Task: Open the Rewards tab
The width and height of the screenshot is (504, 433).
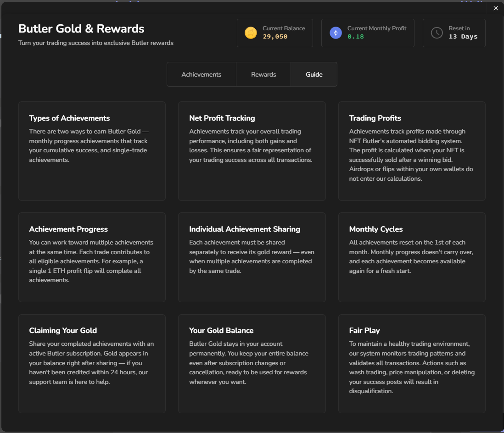Action: coord(263,74)
